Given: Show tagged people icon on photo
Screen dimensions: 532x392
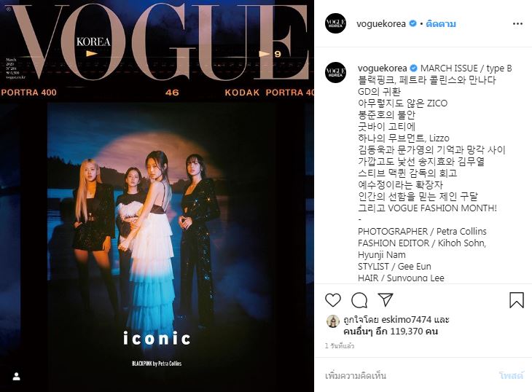Looking at the screenshot, I should (x=16, y=377).
